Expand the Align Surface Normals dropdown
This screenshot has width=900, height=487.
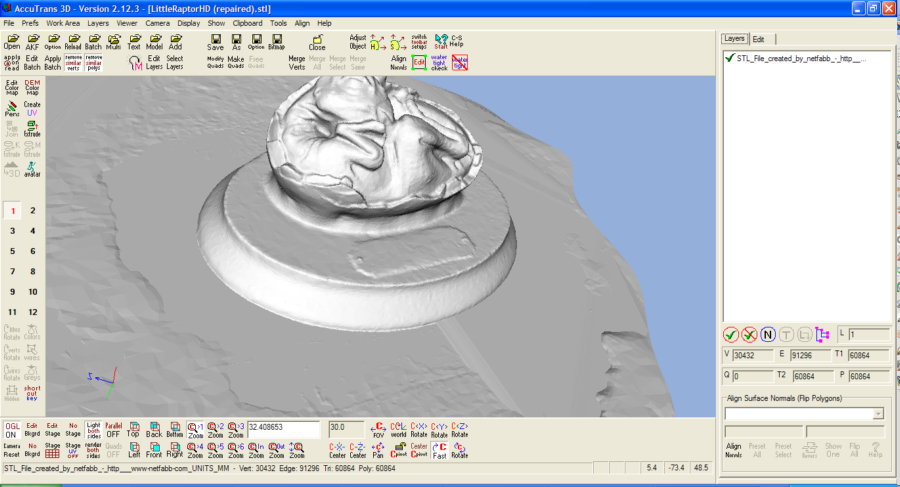coord(879,413)
